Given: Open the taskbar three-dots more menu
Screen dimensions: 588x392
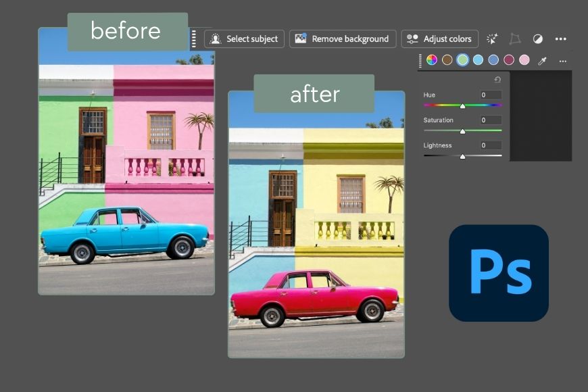Looking at the screenshot, I should (x=560, y=39).
